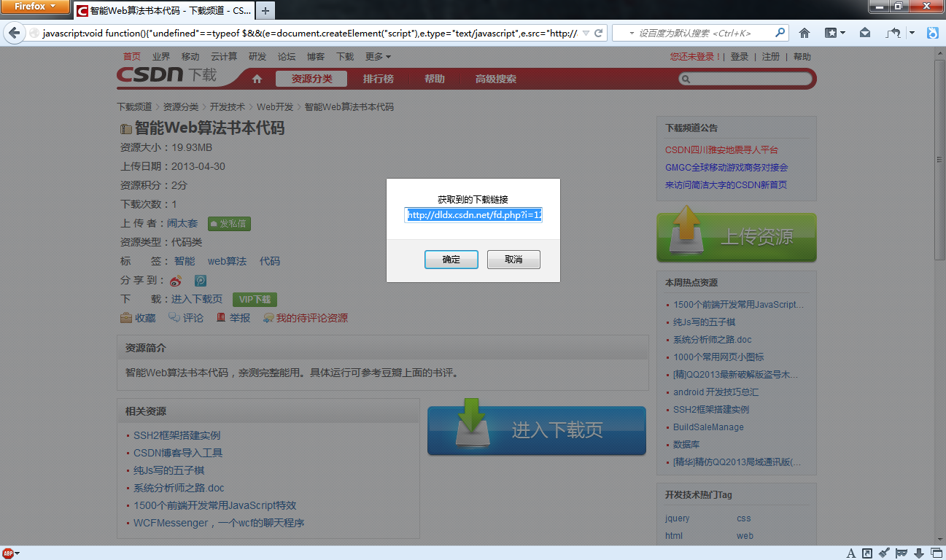946x560 pixels.
Task: Click the 发私信 button
Action: [x=229, y=224]
